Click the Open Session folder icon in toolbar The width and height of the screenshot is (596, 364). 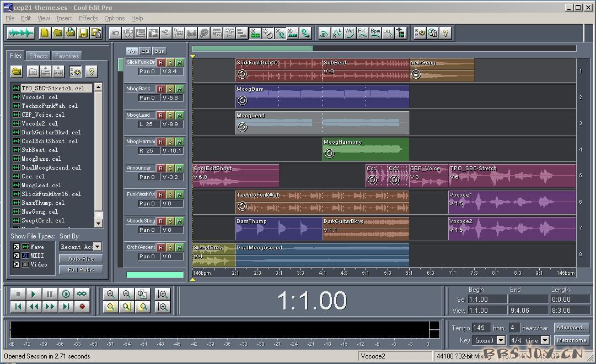click(58, 33)
